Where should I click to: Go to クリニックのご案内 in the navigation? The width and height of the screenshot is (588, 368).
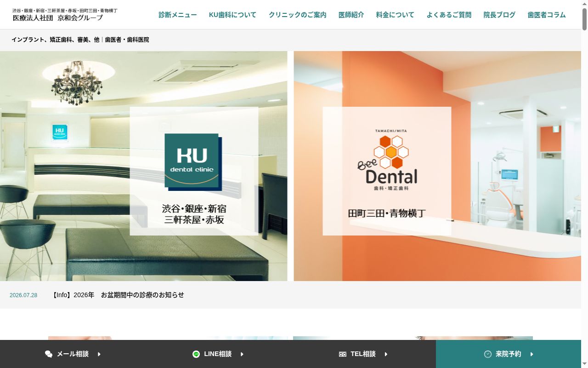tap(297, 15)
